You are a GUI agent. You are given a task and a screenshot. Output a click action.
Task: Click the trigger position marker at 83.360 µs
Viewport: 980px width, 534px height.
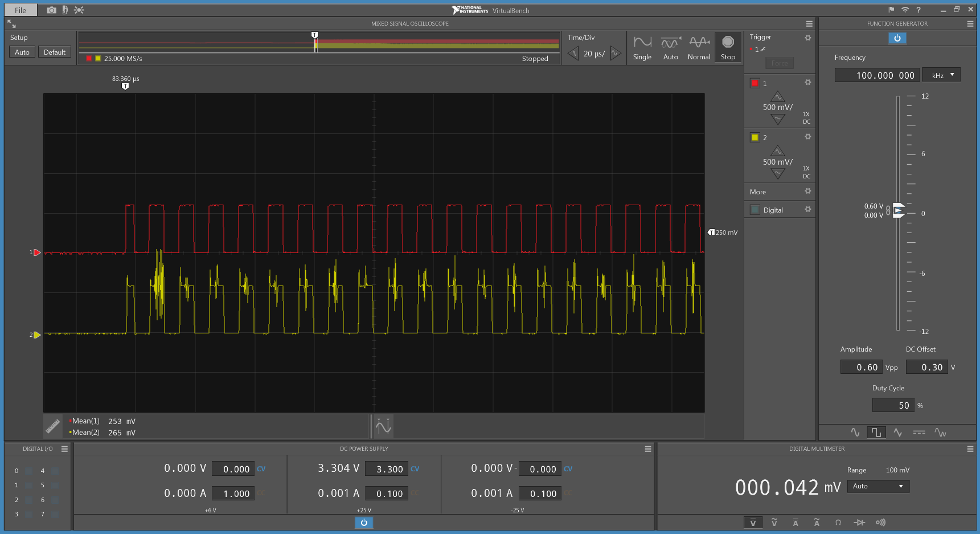[x=125, y=87]
